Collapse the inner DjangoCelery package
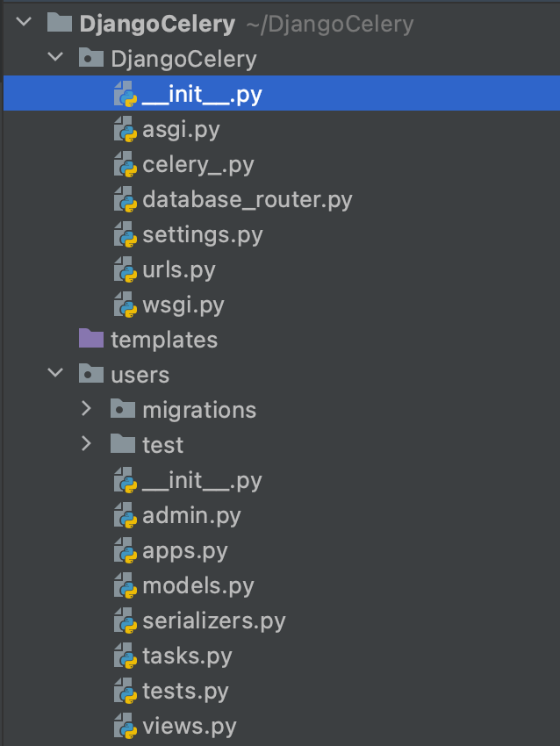Image resolution: width=560 pixels, height=746 pixels. (x=55, y=59)
